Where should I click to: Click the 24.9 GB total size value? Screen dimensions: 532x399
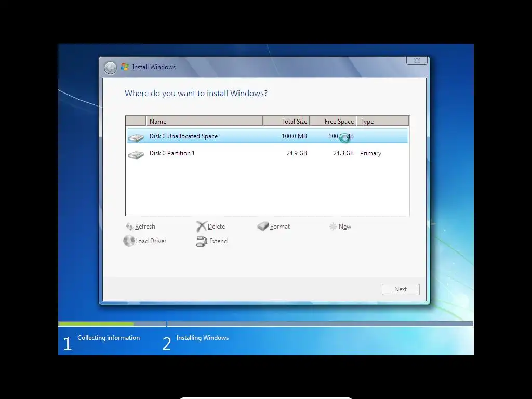(x=297, y=153)
